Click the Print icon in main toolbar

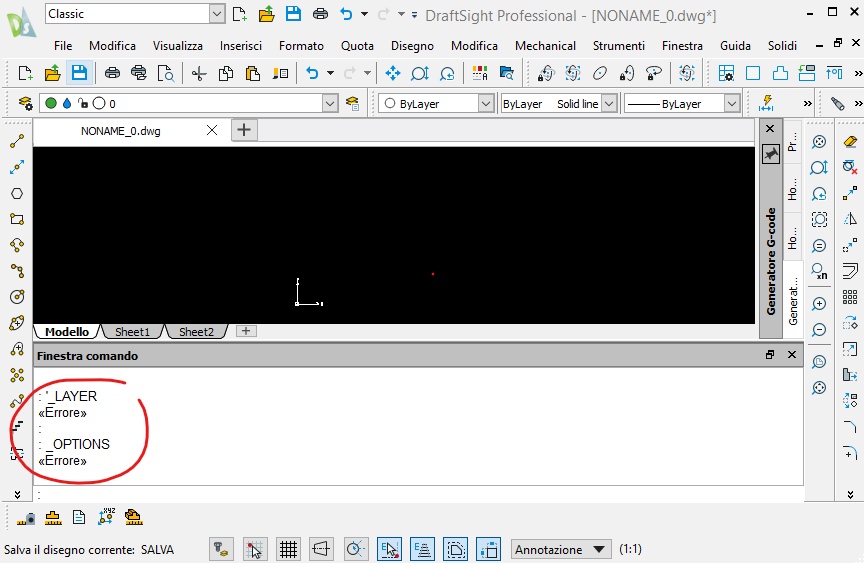tap(112, 73)
